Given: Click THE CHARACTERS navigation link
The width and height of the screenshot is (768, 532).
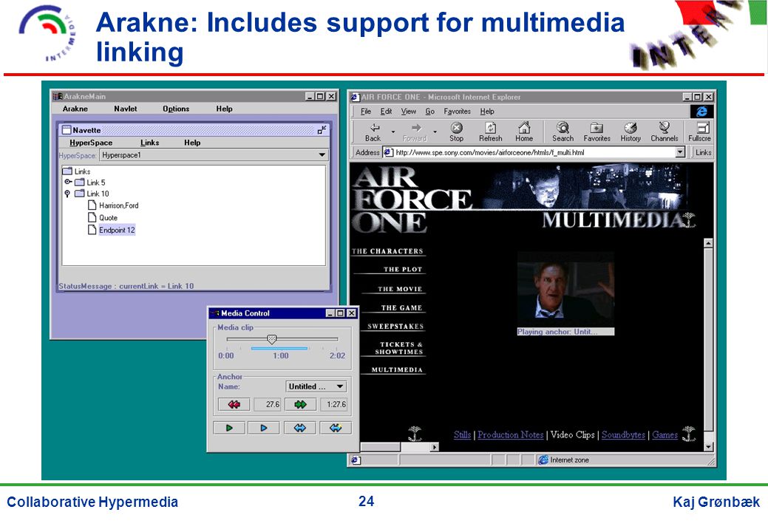Looking at the screenshot, I should [387, 251].
